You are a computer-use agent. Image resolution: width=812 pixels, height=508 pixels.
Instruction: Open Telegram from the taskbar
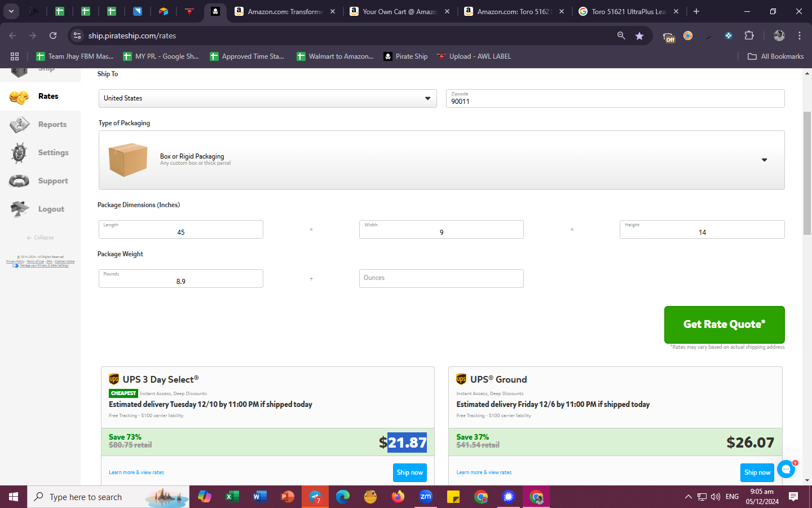pyautogui.click(x=315, y=497)
